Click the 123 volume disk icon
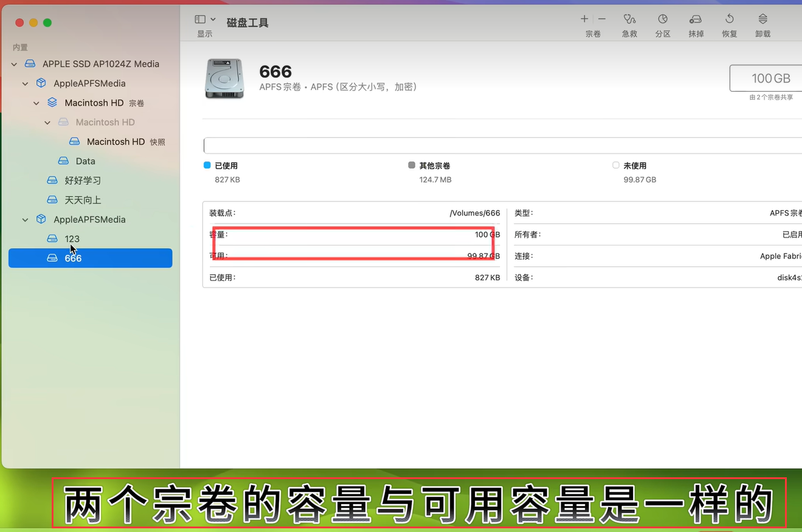 (x=52, y=239)
